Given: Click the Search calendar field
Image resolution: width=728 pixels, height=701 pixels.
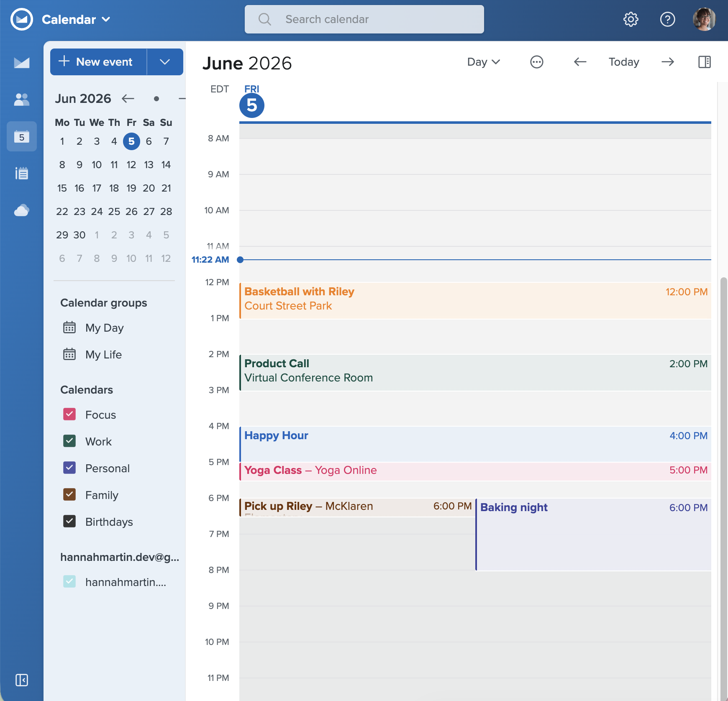Looking at the screenshot, I should 364,19.
